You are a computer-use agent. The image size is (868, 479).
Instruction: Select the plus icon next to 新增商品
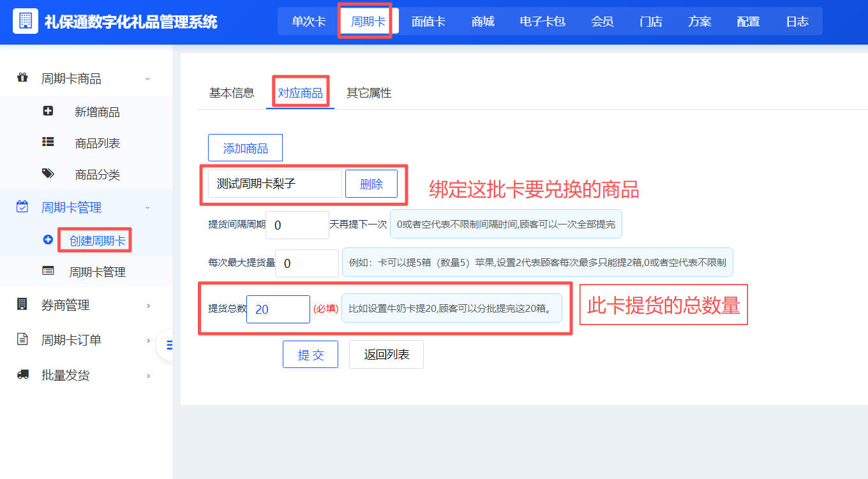click(x=49, y=112)
